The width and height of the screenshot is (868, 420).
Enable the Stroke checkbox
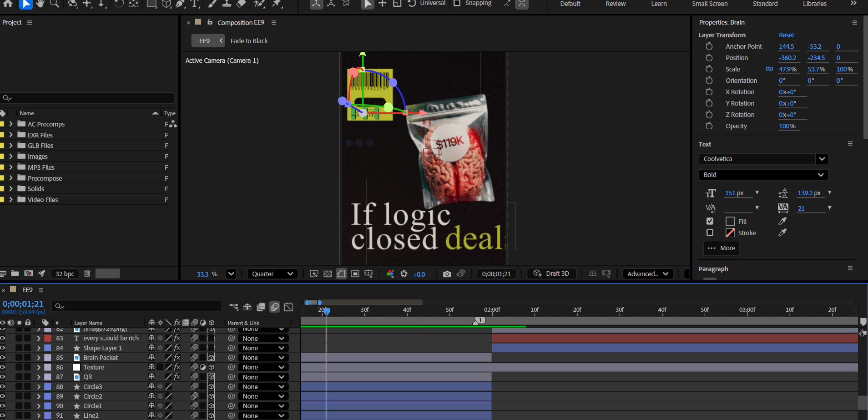(x=710, y=233)
